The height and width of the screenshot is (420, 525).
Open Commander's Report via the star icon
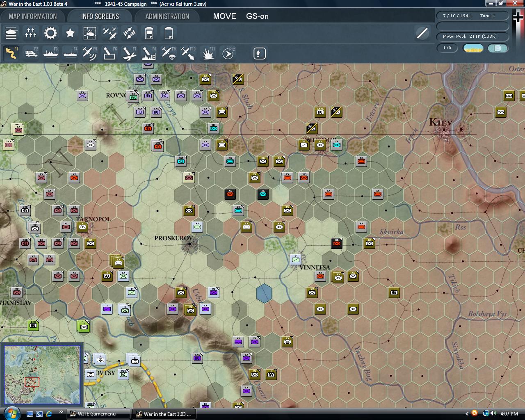click(x=70, y=33)
